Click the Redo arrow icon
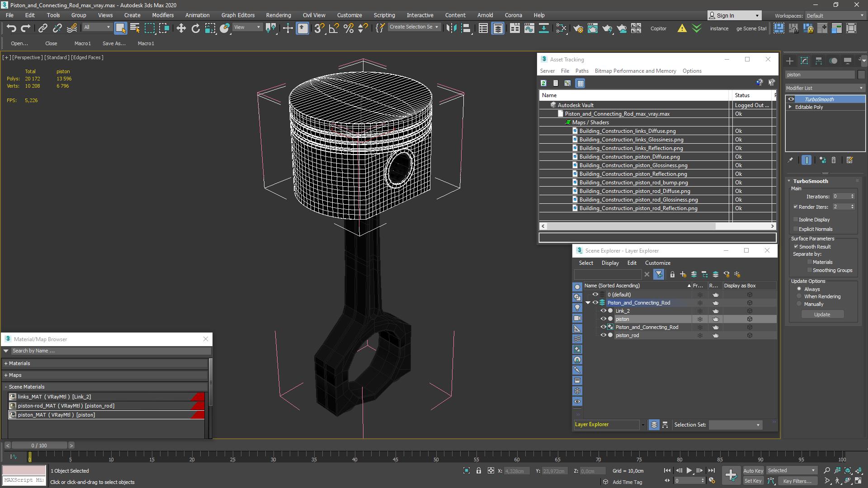Image resolution: width=868 pixels, height=488 pixels. [26, 28]
